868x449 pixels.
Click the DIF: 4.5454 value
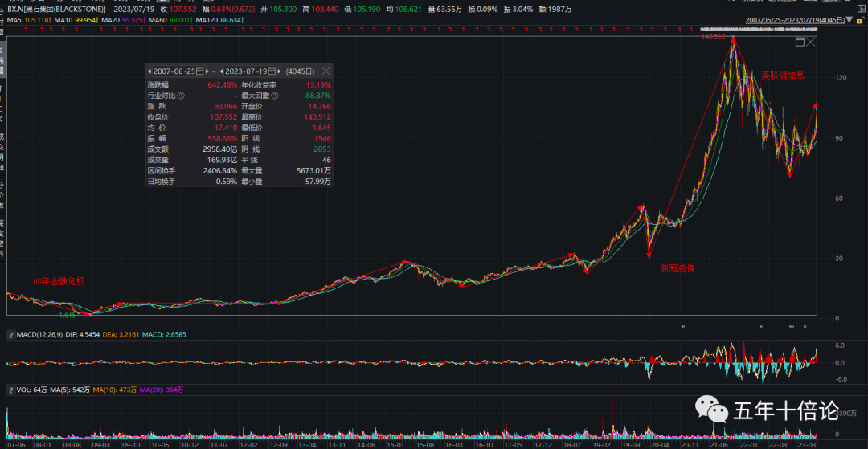tap(83, 334)
